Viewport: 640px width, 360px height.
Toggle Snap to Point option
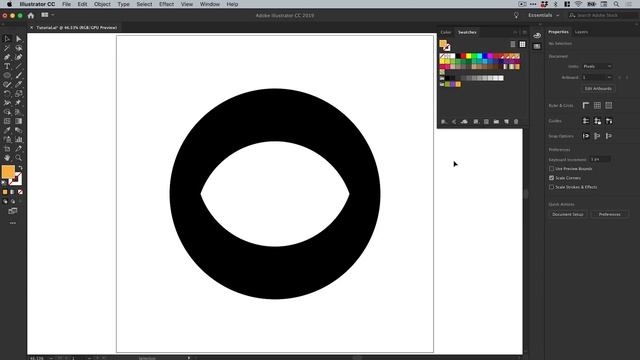[586, 136]
